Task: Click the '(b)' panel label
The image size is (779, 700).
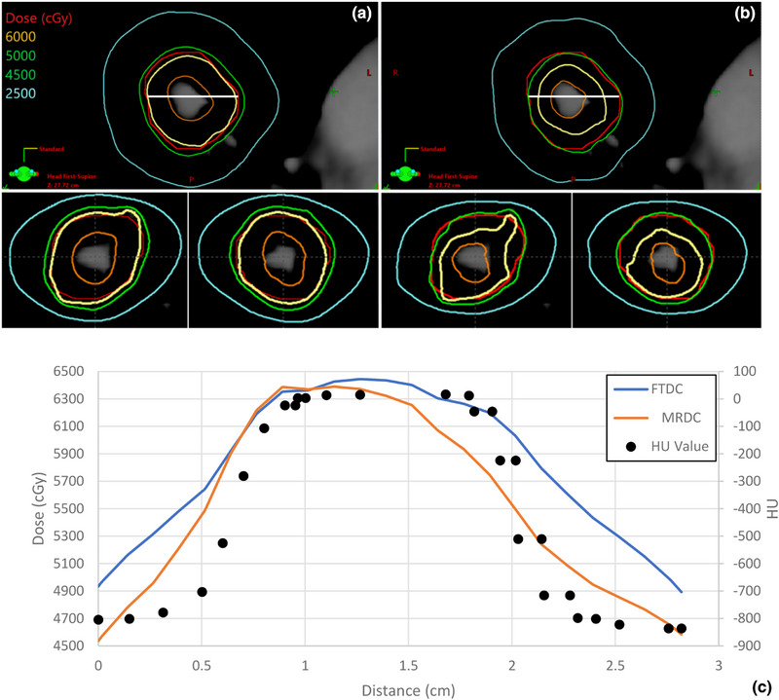Action: (x=744, y=14)
